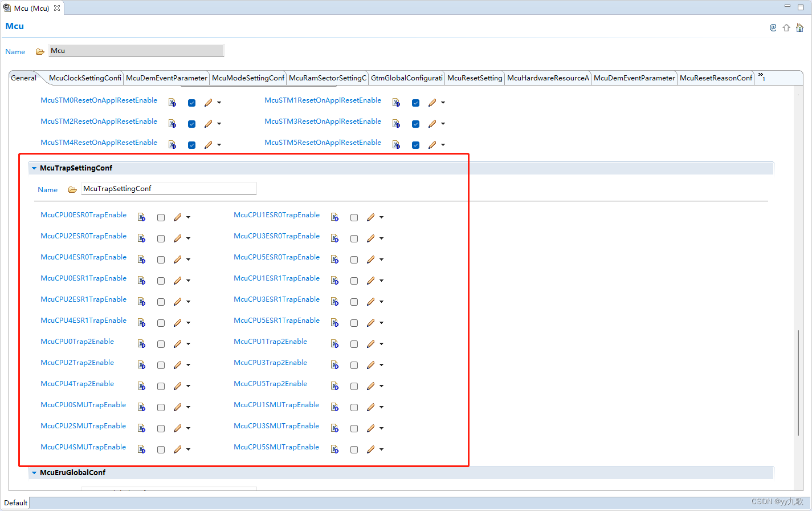Open dropdown arrow beside McuSTM2ResetOnApplResetEnable pencil
Viewport: 812px width, 511px height.
click(219, 124)
